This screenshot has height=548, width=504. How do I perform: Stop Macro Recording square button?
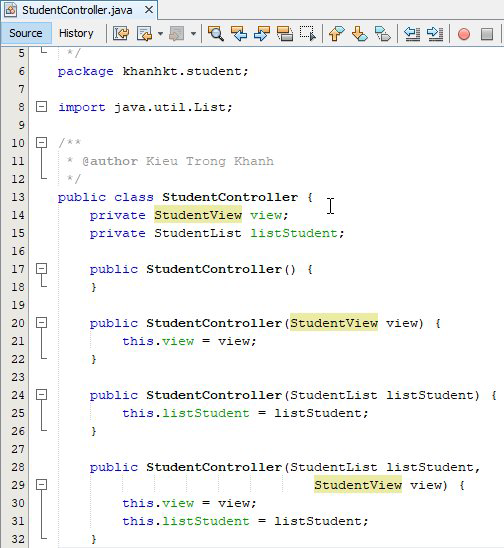pos(487,34)
